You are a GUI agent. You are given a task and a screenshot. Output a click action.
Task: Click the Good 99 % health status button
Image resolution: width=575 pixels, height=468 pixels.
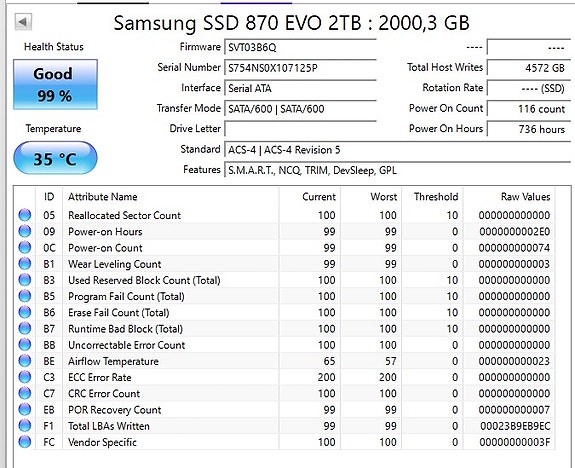tap(55, 84)
